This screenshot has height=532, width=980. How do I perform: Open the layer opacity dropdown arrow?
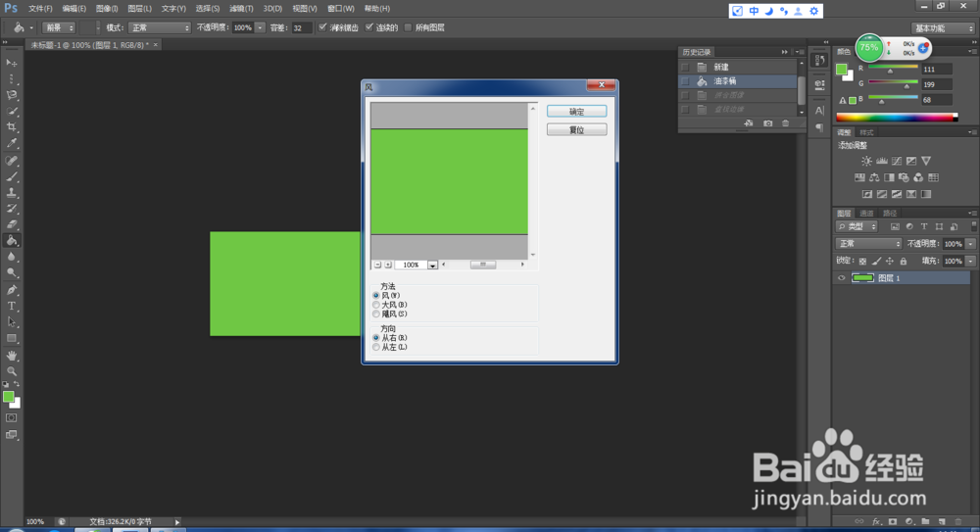970,244
